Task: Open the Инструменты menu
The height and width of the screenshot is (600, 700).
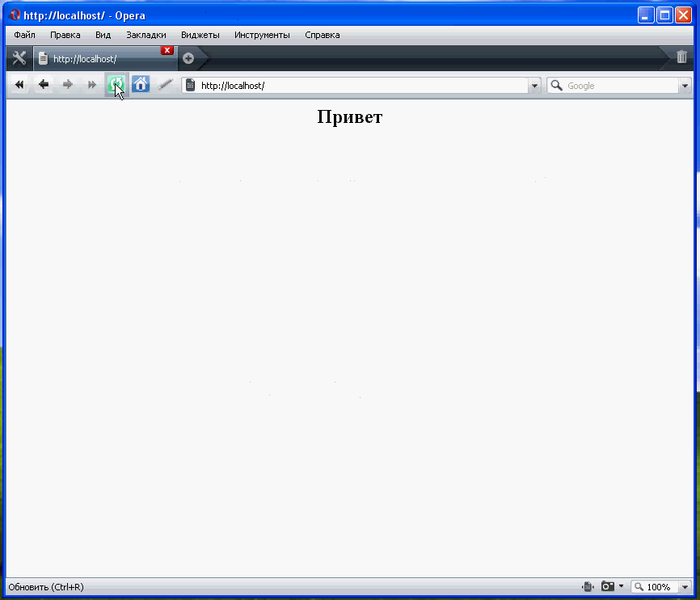Action: click(x=262, y=35)
